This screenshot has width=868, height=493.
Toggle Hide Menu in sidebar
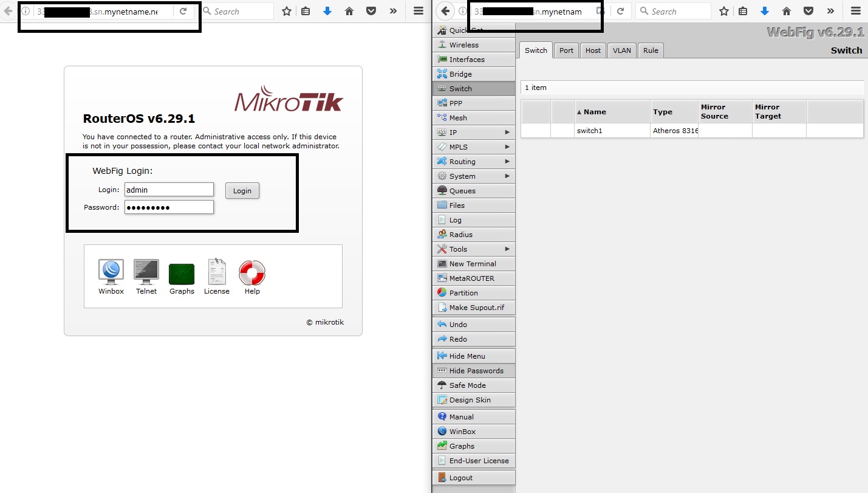[474, 356]
